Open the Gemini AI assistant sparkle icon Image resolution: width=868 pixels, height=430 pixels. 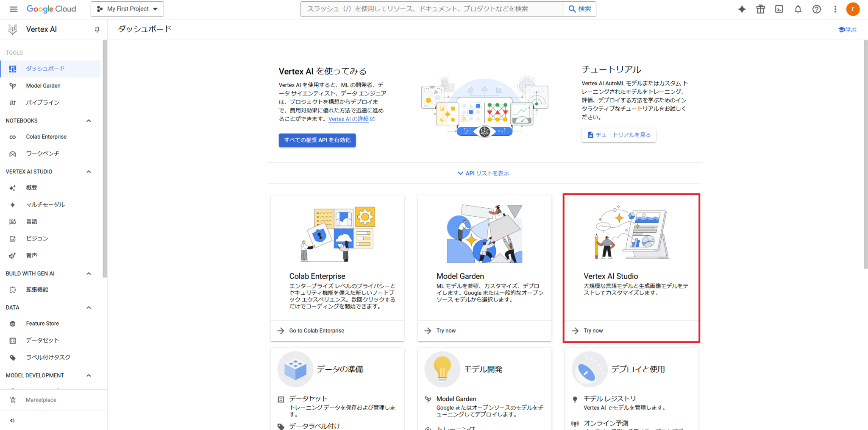click(742, 9)
